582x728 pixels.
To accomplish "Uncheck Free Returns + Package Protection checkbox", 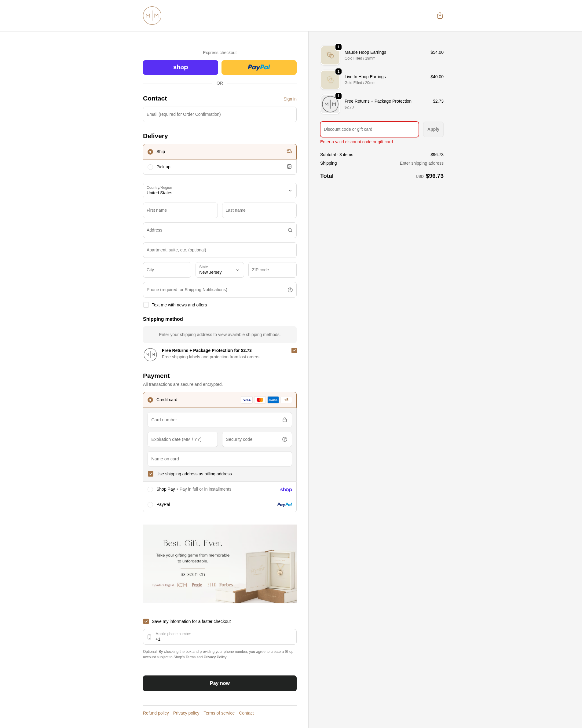I will click(294, 350).
